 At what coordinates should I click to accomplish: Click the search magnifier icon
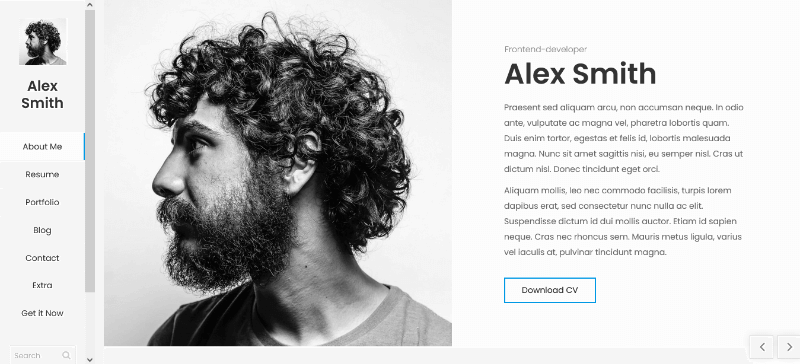point(66,355)
